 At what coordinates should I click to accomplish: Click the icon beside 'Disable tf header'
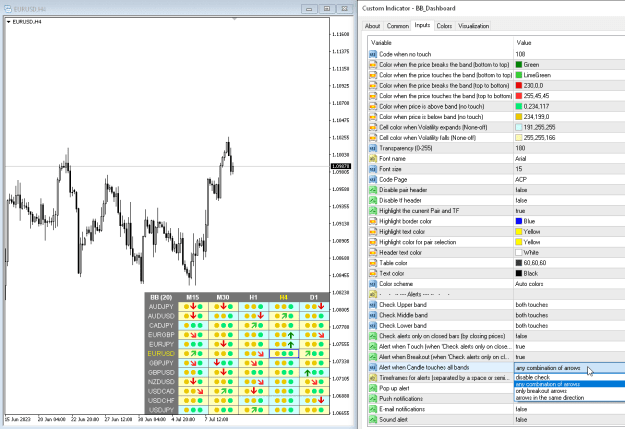373,201
